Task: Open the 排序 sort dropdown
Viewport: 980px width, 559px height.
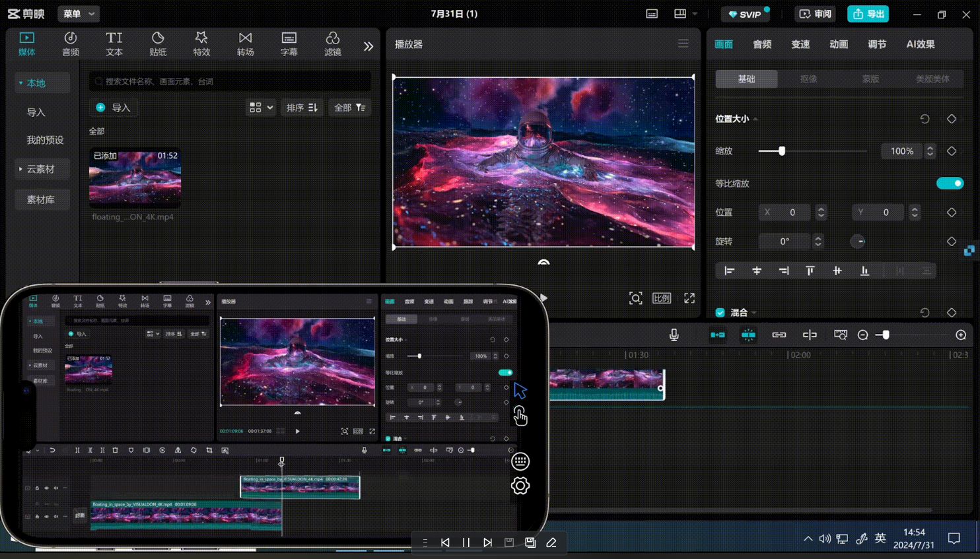Action: pos(302,108)
